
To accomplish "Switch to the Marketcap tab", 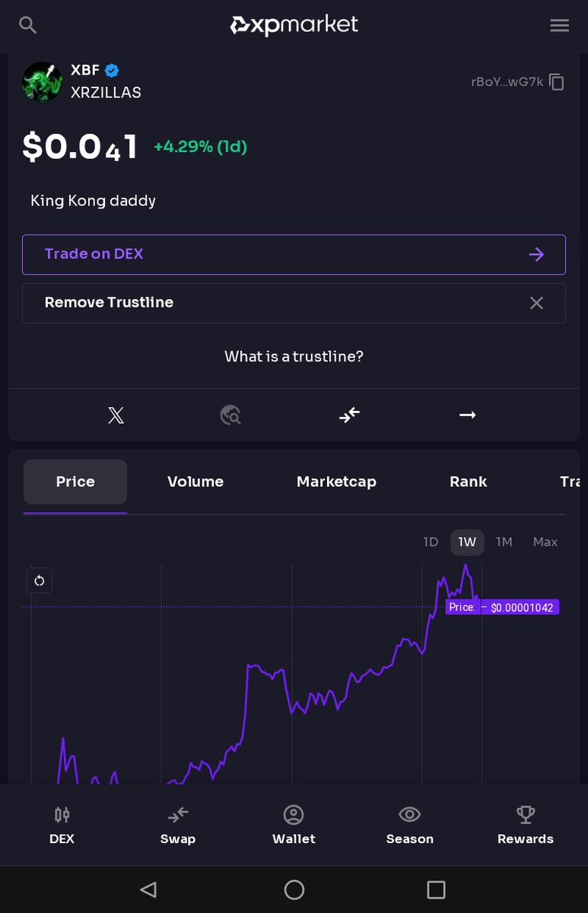I will point(336,482).
